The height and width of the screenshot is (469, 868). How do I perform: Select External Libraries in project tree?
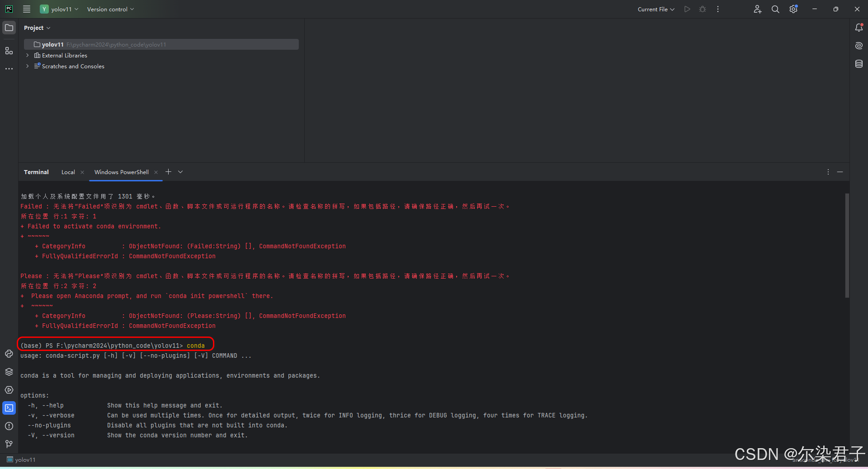tap(65, 55)
